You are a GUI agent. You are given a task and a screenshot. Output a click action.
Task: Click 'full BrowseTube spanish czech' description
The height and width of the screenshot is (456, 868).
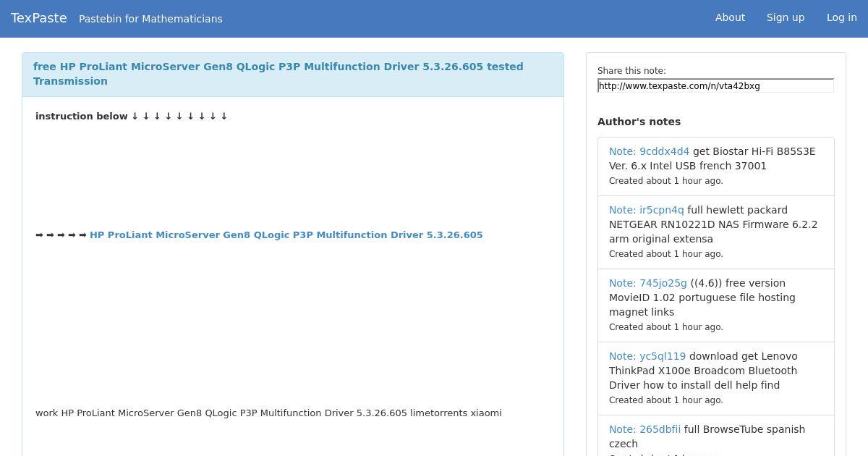click(707, 436)
